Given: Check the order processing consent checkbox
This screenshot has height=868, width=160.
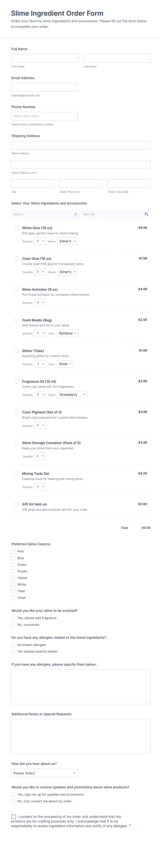Looking at the screenshot, I should (x=13, y=817).
